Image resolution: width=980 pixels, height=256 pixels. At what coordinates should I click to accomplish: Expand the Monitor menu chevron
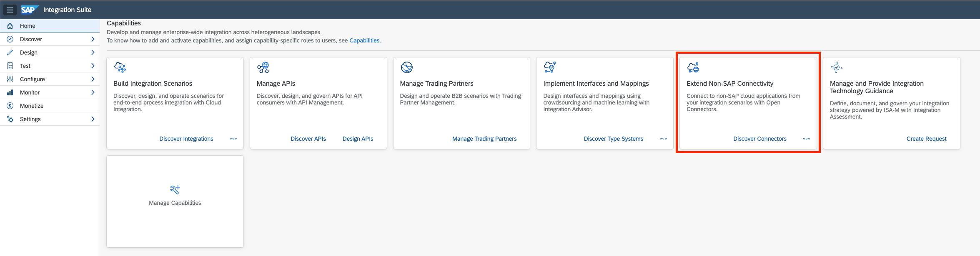93,92
